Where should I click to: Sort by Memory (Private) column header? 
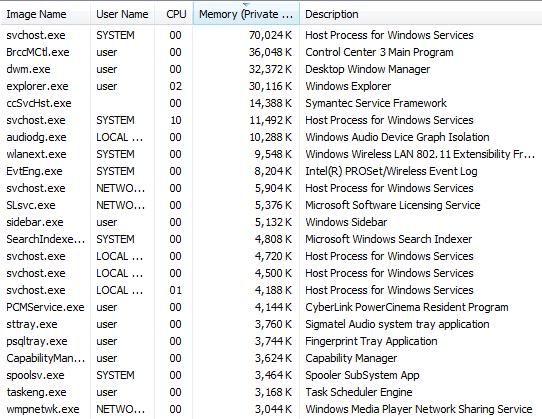246,14
